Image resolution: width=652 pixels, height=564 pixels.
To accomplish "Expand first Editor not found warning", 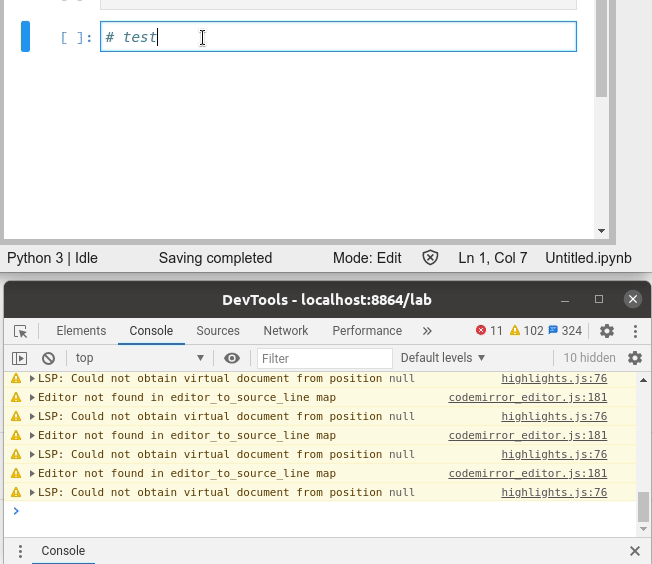I will (32, 398).
